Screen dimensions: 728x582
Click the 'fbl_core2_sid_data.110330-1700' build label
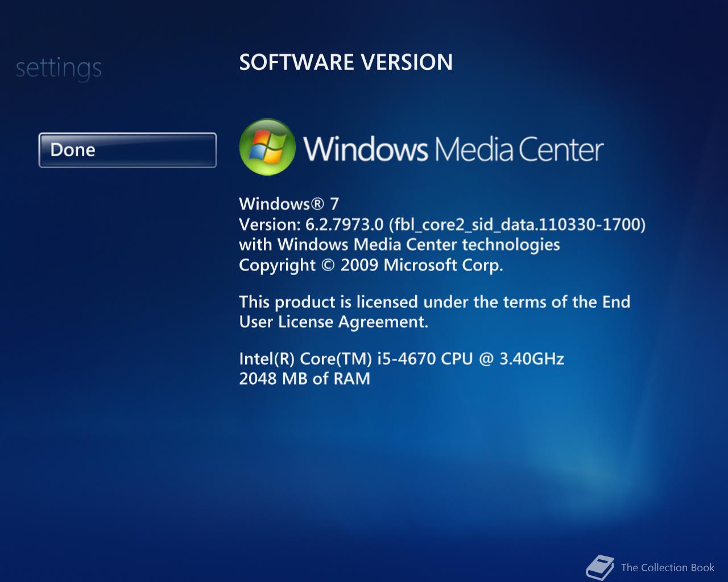(x=517, y=225)
